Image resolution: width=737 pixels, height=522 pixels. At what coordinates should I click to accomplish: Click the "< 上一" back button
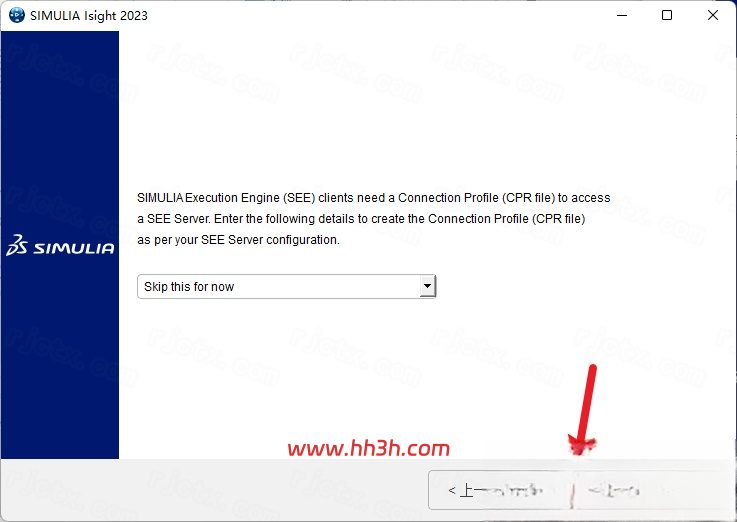point(500,491)
